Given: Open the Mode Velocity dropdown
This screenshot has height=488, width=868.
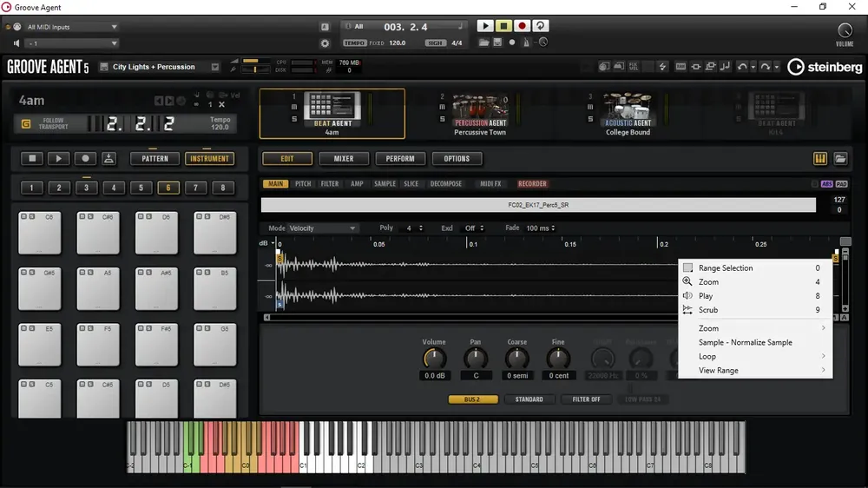Looking at the screenshot, I should pyautogui.click(x=322, y=228).
